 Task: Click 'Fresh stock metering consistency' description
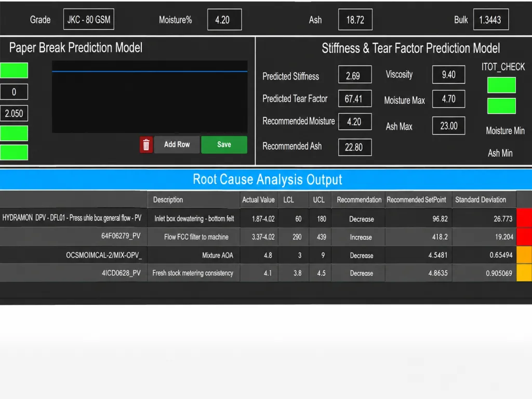pyautogui.click(x=193, y=273)
